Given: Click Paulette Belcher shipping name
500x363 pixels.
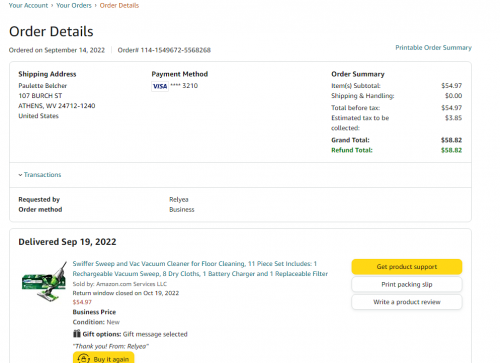Looking at the screenshot, I should pos(43,86).
